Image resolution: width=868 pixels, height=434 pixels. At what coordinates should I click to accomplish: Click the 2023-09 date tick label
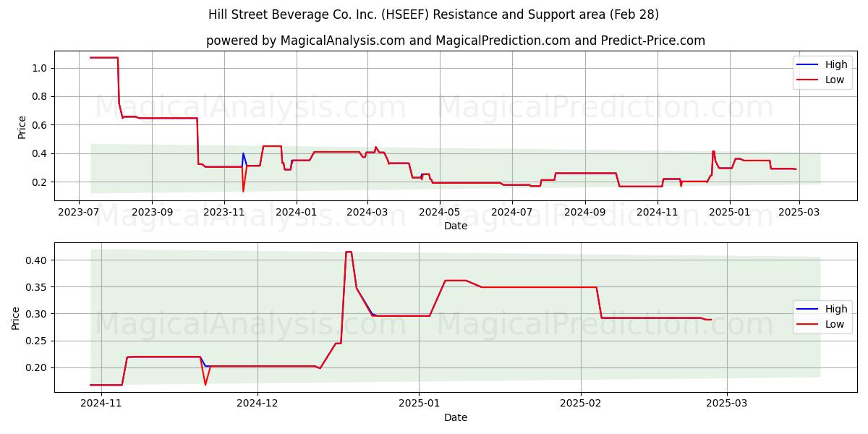point(152,213)
